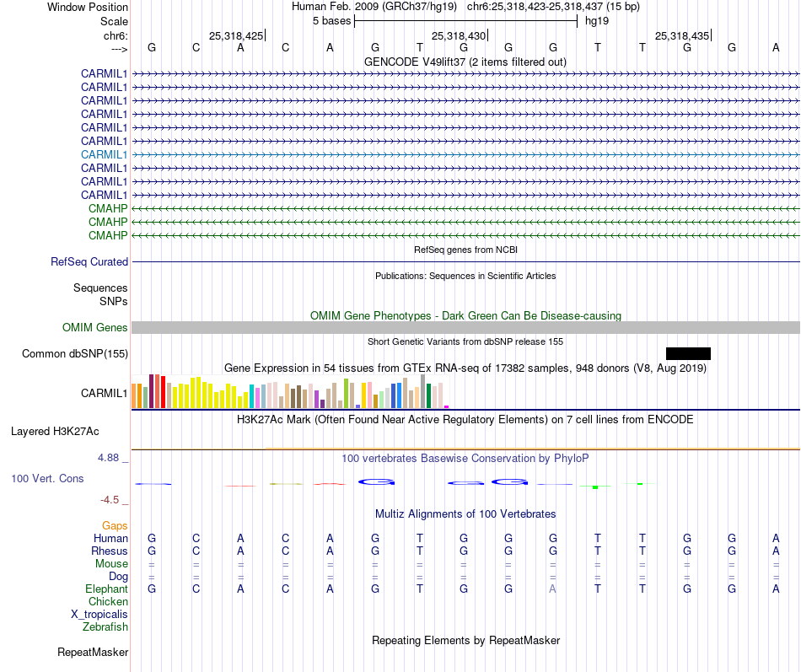Select the Scale label

[114, 21]
